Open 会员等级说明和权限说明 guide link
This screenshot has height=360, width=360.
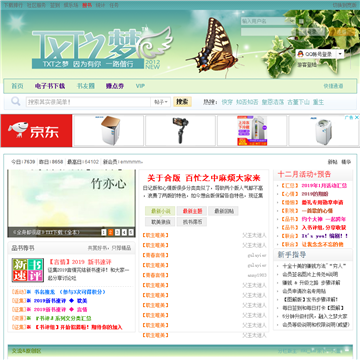[316, 324]
